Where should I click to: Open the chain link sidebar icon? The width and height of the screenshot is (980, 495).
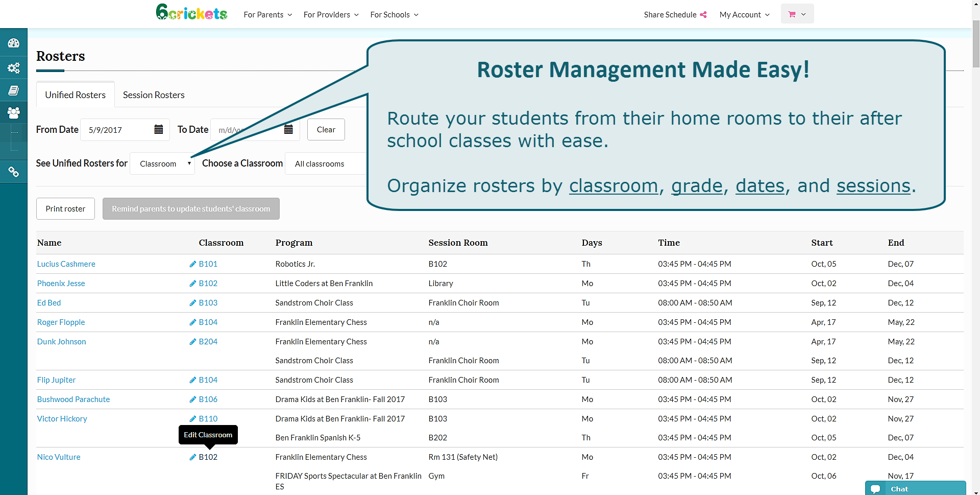(14, 172)
